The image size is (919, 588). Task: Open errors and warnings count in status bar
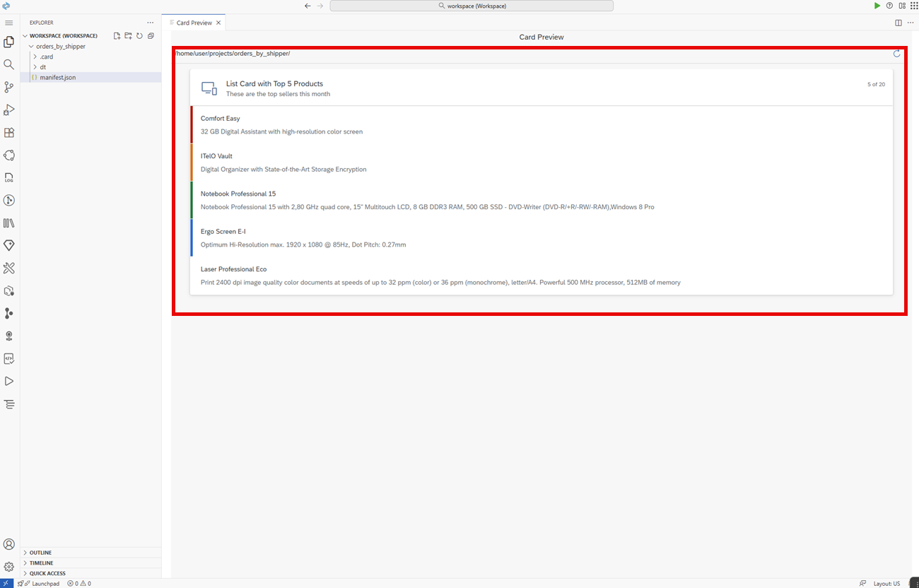click(79, 583)
